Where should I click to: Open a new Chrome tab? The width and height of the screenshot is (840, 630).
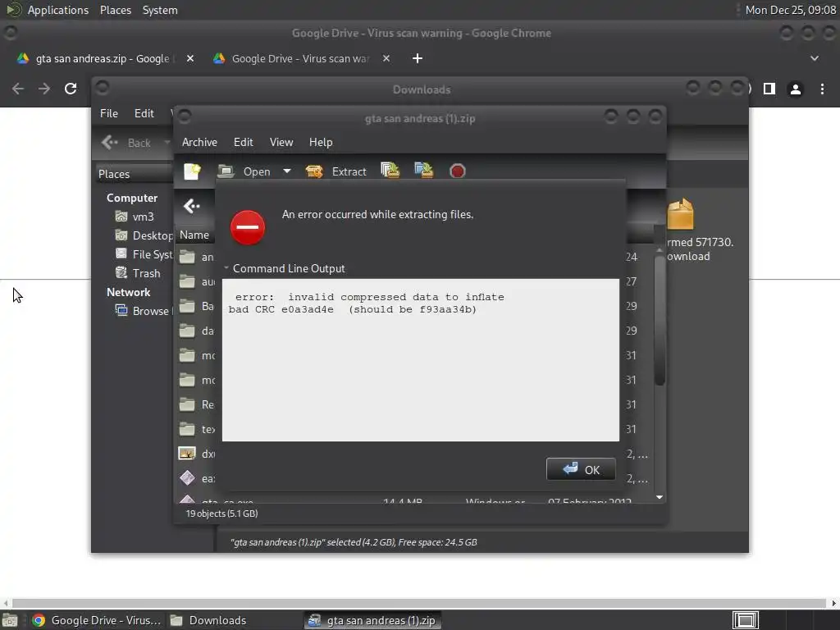tap(418, 58)
